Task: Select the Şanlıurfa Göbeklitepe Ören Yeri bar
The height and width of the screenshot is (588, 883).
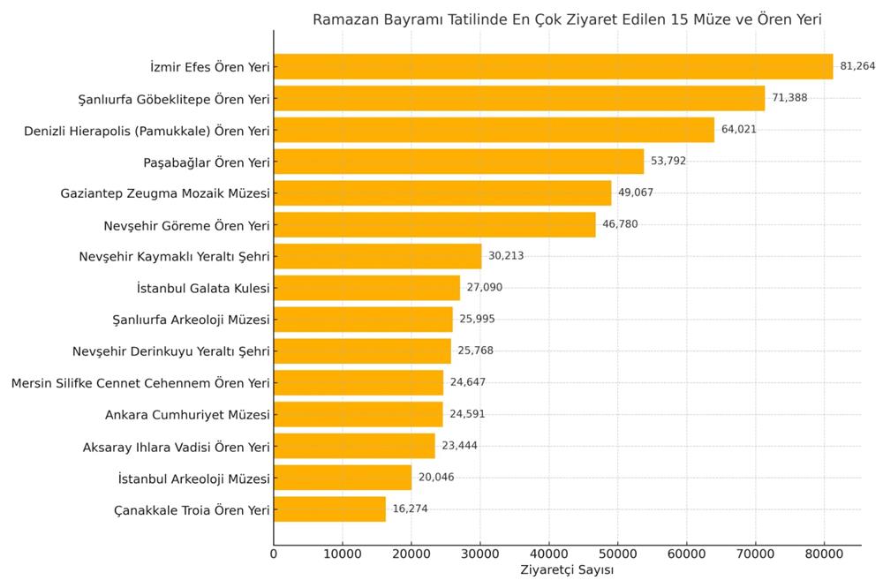Action: [x=519, y=98]
